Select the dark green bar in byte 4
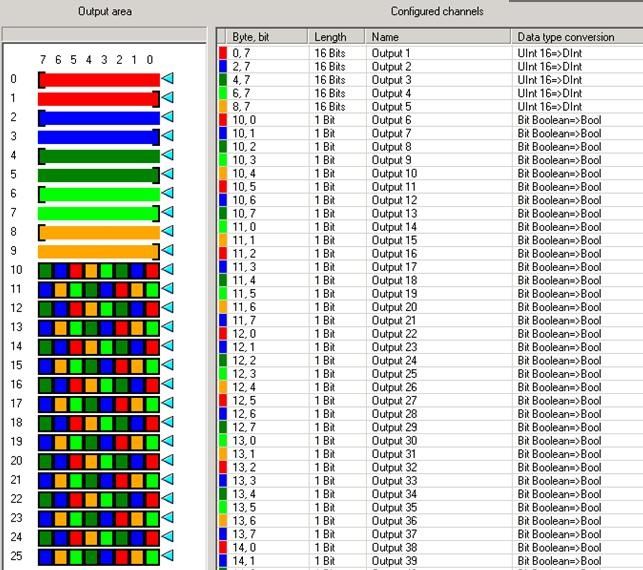Viewport: 643px width, 570px height. point(99,156)
